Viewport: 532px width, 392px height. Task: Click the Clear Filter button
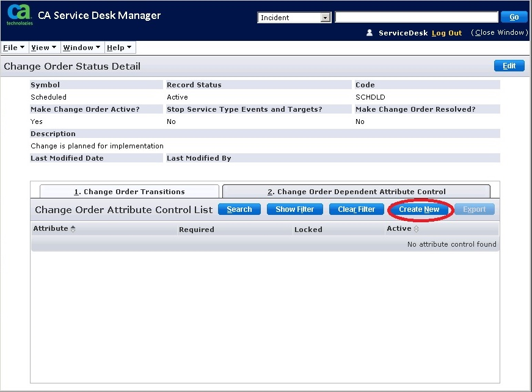[356, 209]
